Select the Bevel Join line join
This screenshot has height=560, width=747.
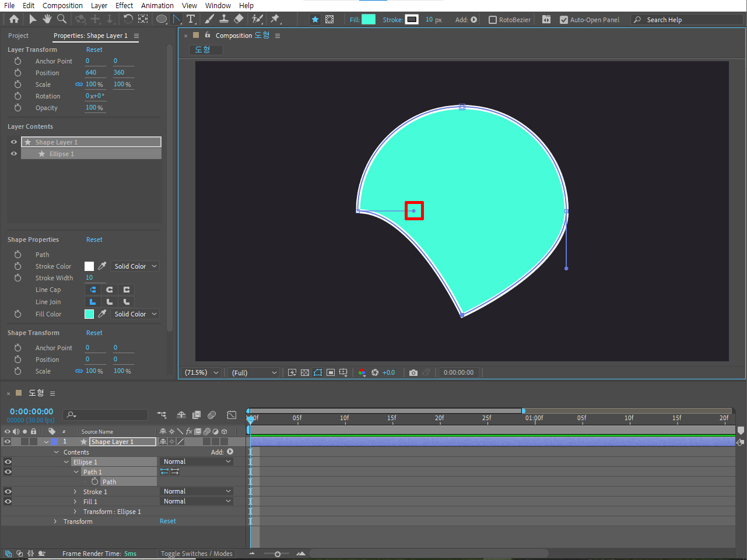coord(126,302)
